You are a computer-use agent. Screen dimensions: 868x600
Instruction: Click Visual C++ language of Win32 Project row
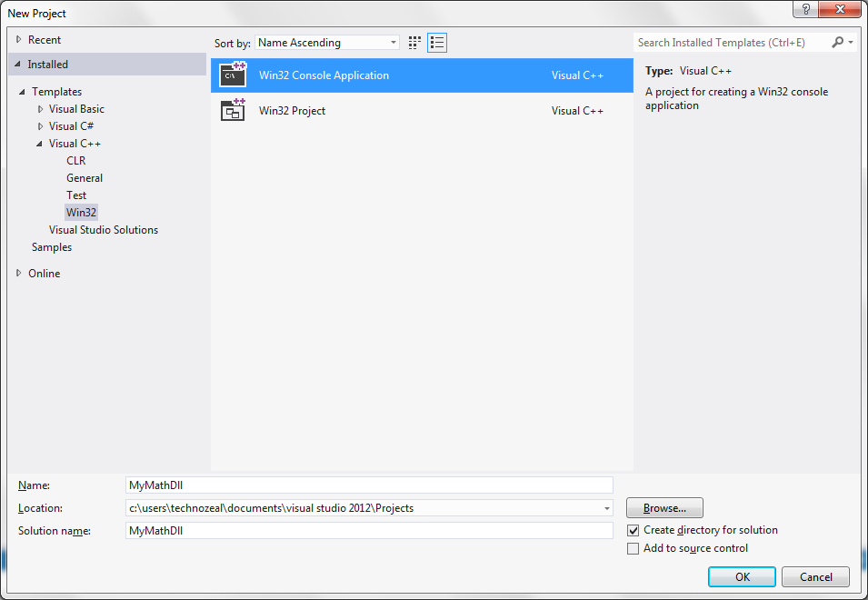point(577,111)
